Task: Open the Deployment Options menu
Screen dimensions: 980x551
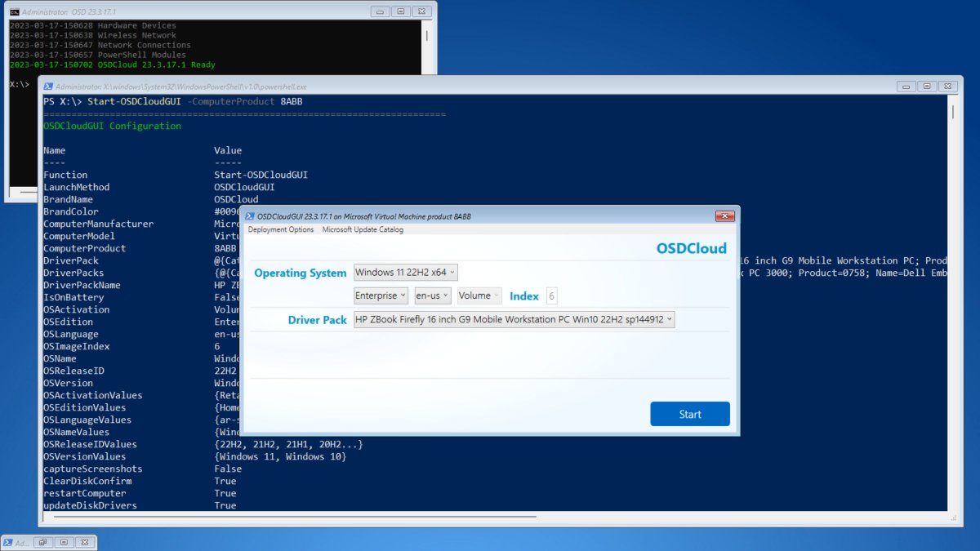Action: tap(281, 229)
